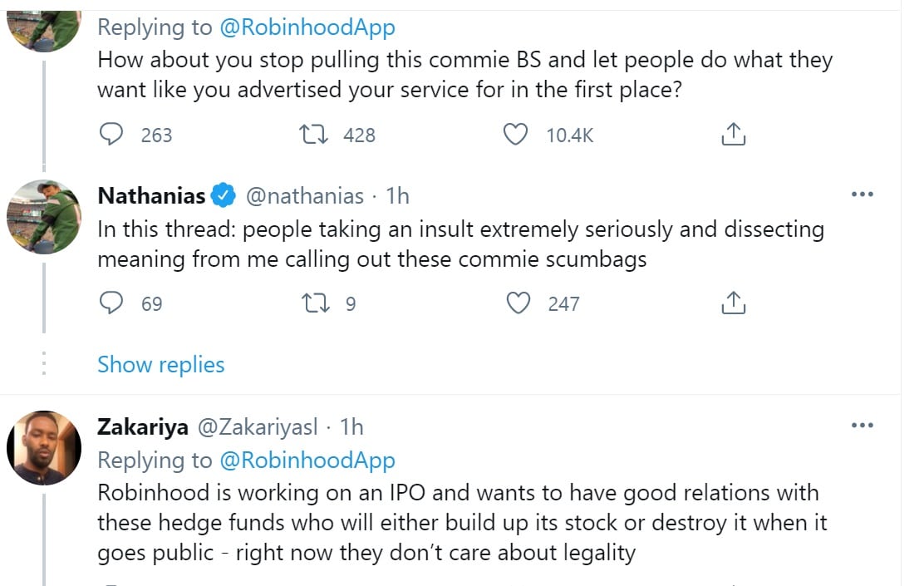Like the tweet with 10.4K likes
The height and width of the screenshot is (586, 924).
click(x=516, y=135)
